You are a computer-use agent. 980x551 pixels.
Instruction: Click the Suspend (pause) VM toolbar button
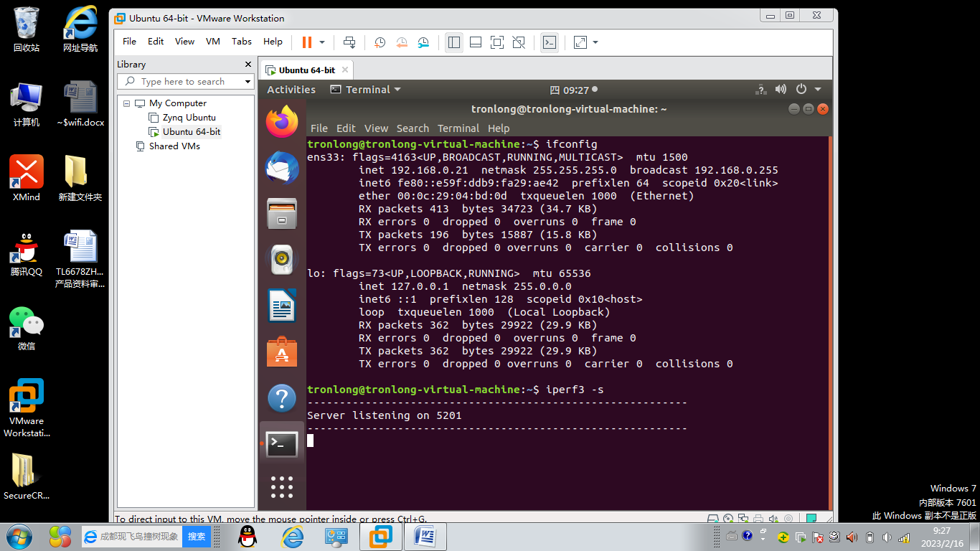coord(306,42)
